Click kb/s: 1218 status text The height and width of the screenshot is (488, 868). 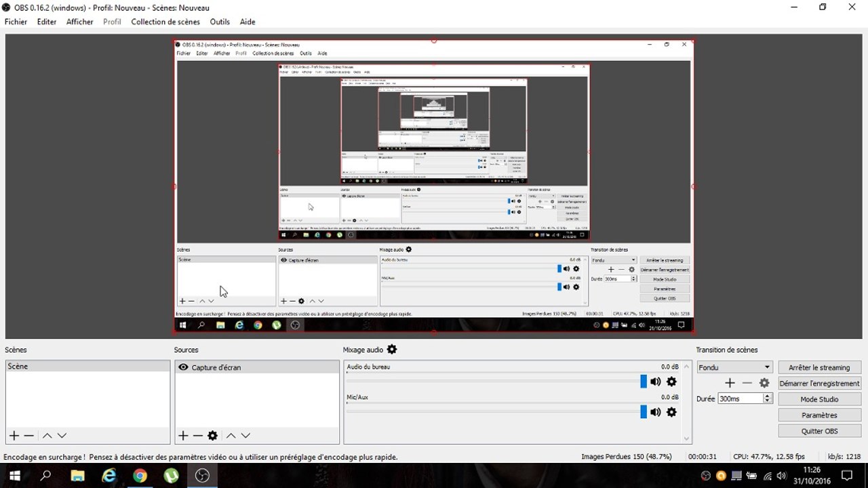[844, 457]
